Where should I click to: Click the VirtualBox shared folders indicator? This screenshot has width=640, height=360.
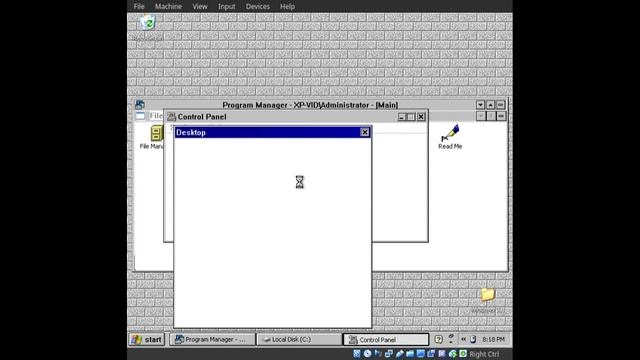point(410,354)
